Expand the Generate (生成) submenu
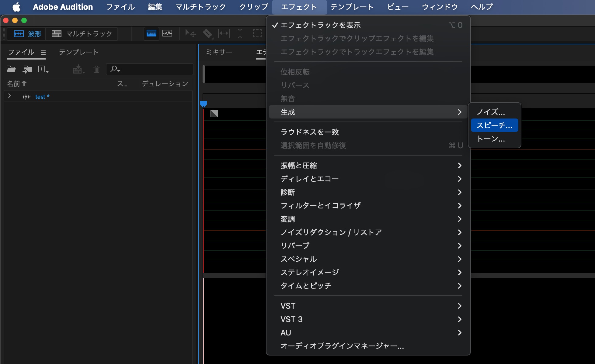 coord(368,112)
